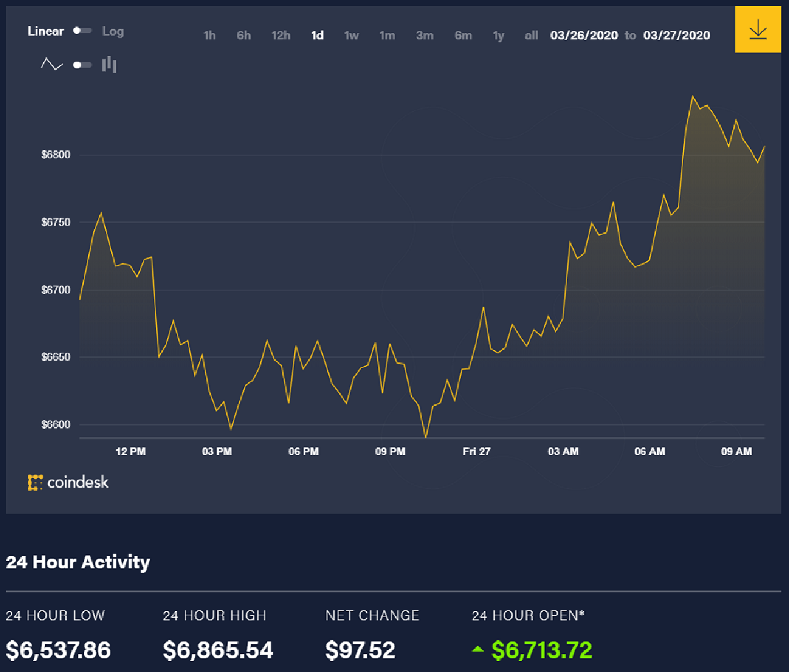
Task: Click the 24 HOUR LOW label
Action: 55,615
